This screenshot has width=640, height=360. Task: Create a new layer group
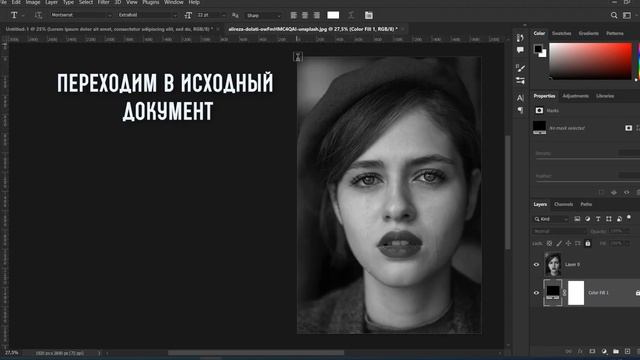tap(616, 351)
